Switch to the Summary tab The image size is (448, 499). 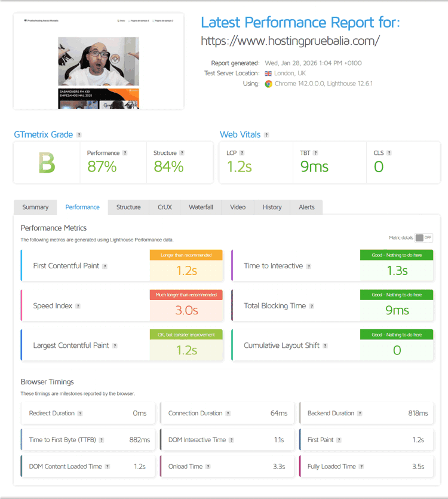coord(35,207)
